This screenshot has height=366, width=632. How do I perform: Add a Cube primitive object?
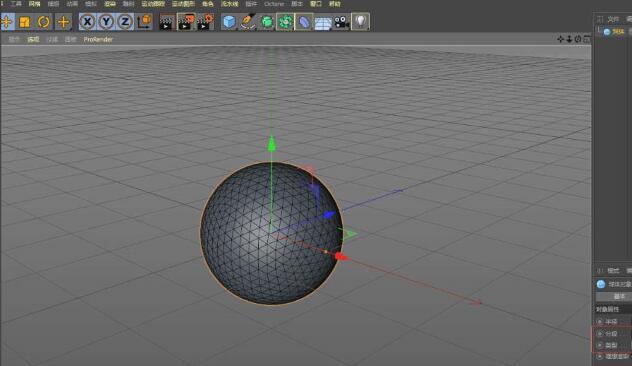pyautogui.click(x=229, y=22)
